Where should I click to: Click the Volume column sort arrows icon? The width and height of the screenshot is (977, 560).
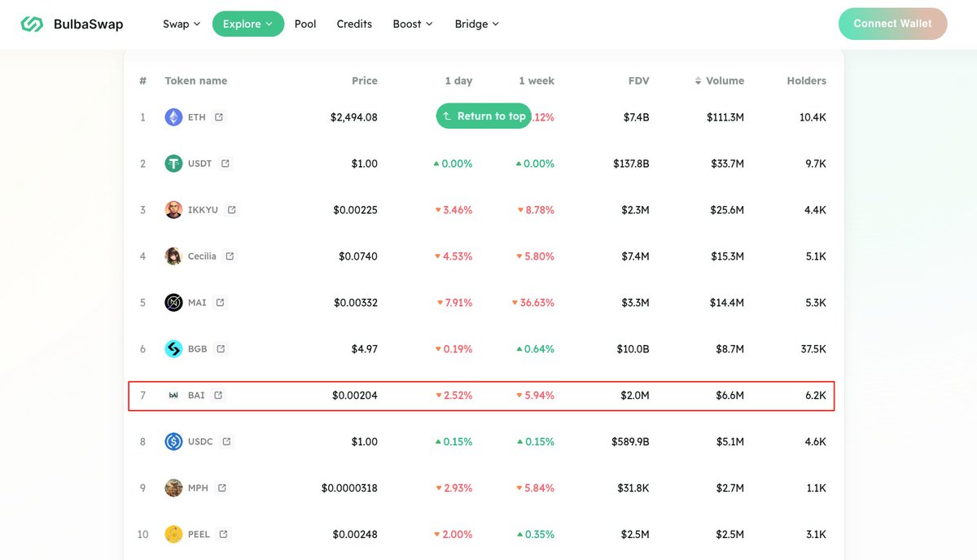tap(698, 81)
